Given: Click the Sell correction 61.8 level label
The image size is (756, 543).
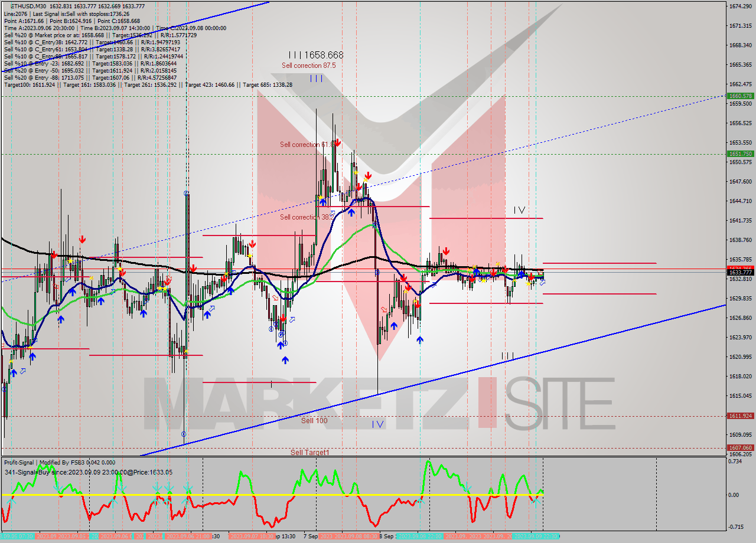Looking at the screenshot, I should point(308,144).
